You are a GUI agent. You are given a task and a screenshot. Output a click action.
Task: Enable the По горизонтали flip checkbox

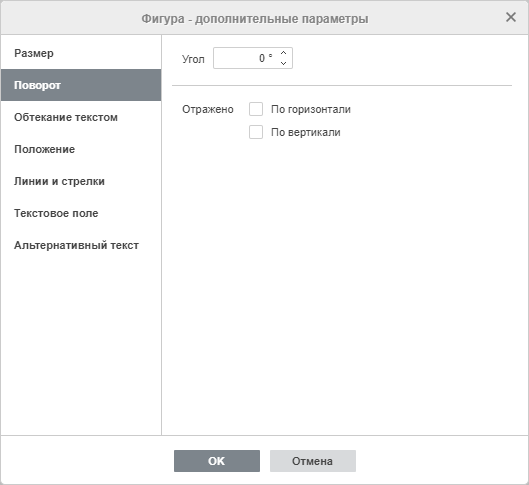point(256,109)
